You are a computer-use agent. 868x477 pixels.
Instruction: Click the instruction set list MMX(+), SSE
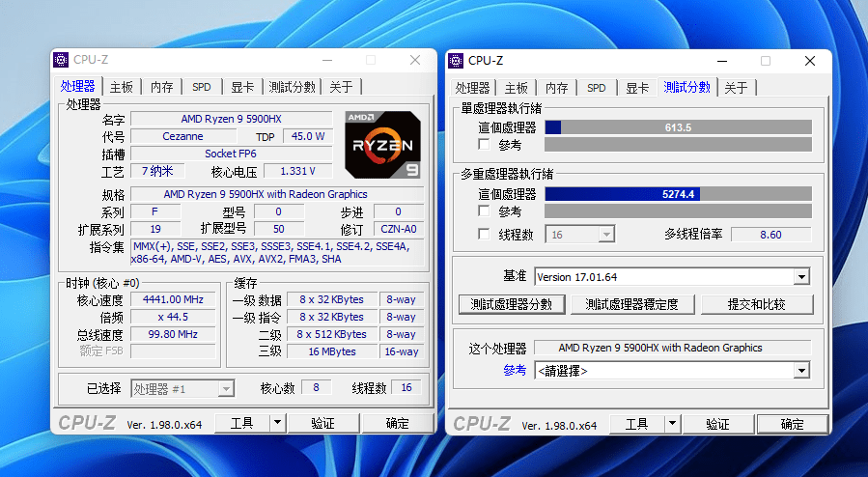(277, 253)
